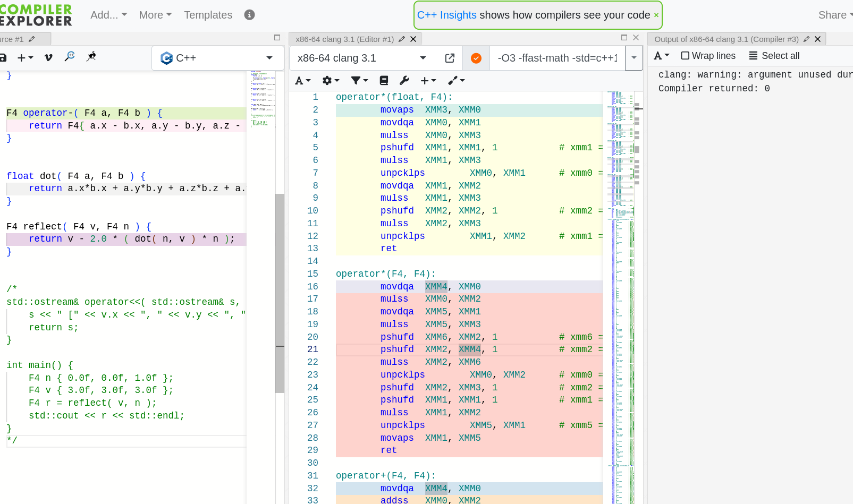Click the orange compilation status icon

pyautogui.click(x=476, y=58)
